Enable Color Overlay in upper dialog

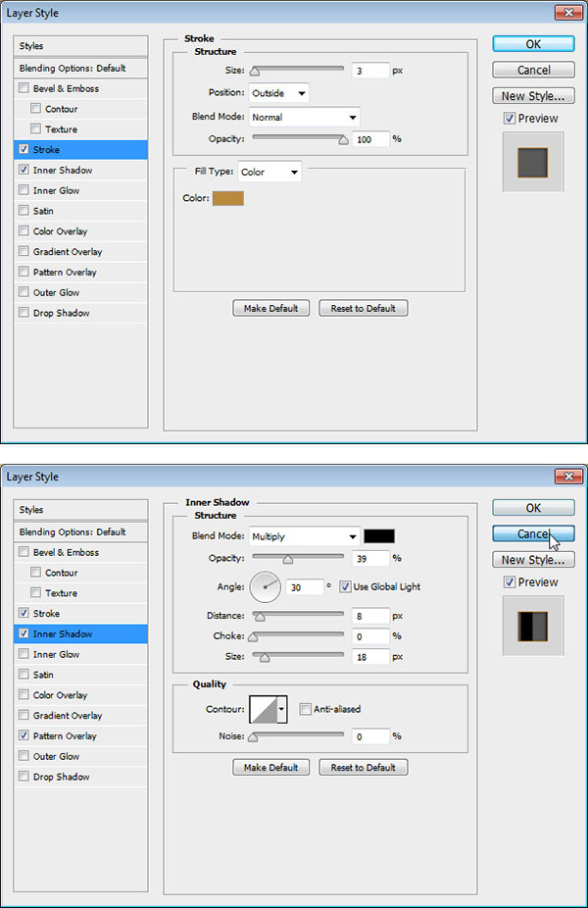point(24,230)
